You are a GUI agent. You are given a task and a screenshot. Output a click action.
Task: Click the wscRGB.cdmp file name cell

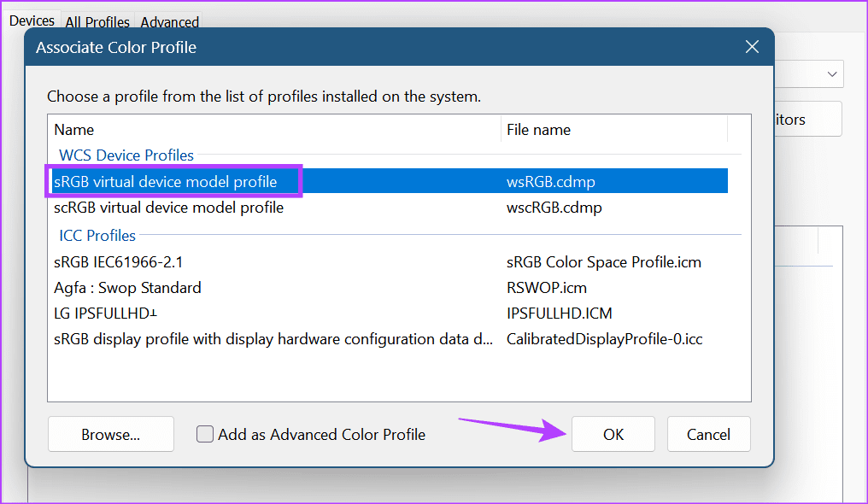(x=554, y=208)
